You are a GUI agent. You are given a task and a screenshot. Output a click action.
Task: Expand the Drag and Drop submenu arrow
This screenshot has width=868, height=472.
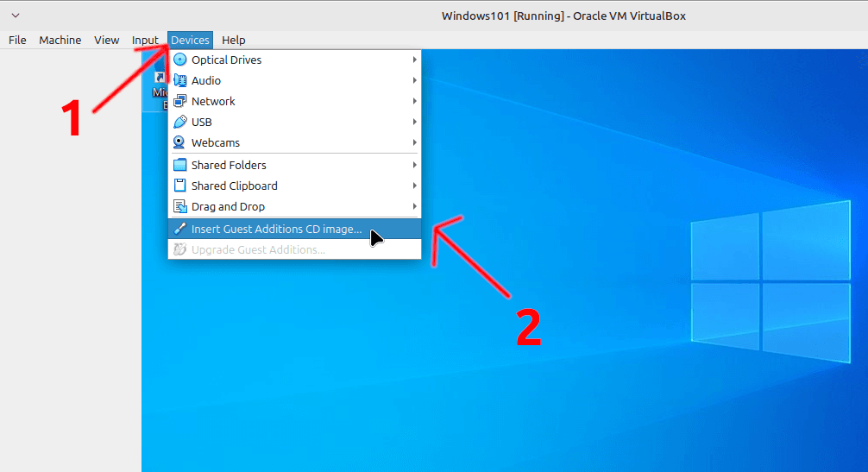coord(414,206)
